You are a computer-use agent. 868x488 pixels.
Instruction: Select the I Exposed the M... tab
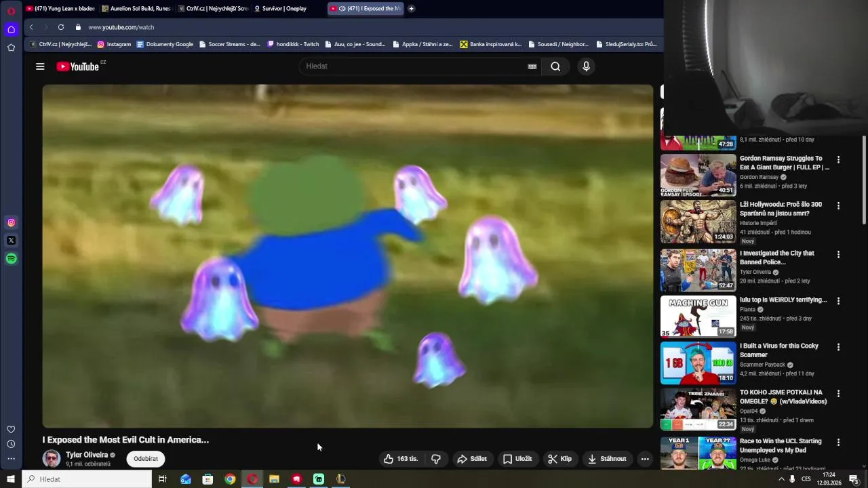(x=365, y=9)
